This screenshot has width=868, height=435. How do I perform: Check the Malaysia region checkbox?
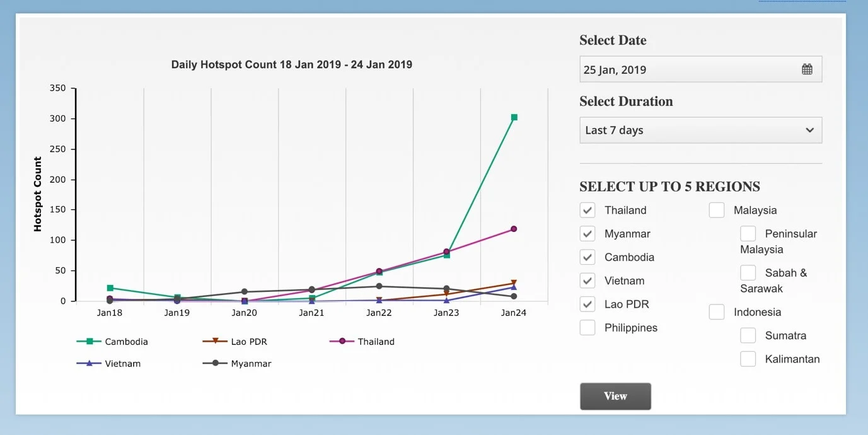click(717, 211)
